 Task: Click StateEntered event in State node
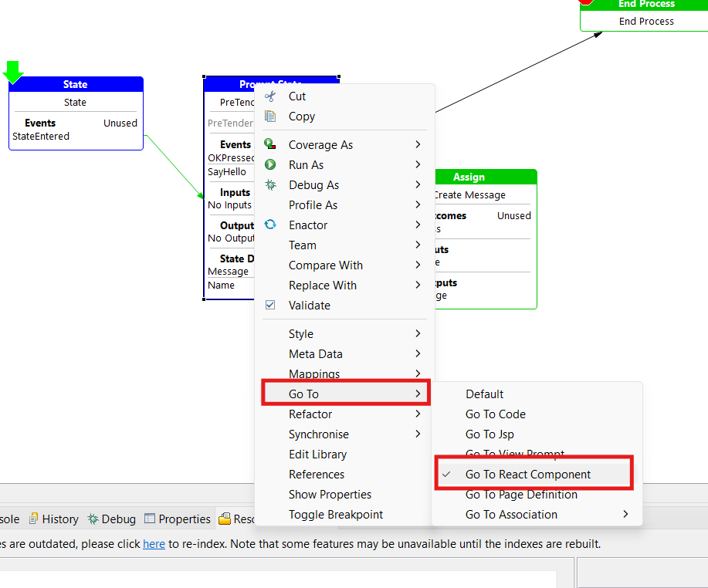41,137
